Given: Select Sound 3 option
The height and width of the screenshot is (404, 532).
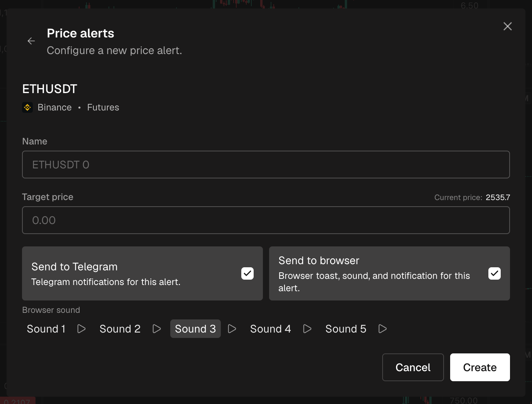Looking at the screenshot, I should point(195,329).
